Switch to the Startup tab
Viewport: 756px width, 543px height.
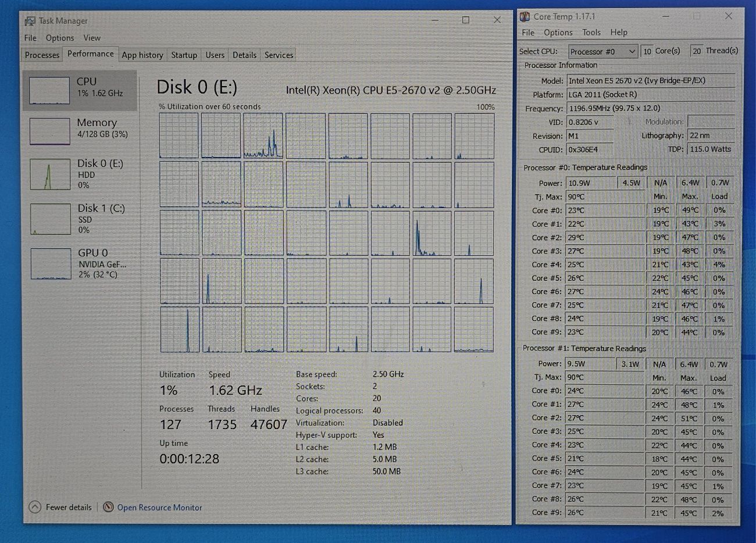184,55
